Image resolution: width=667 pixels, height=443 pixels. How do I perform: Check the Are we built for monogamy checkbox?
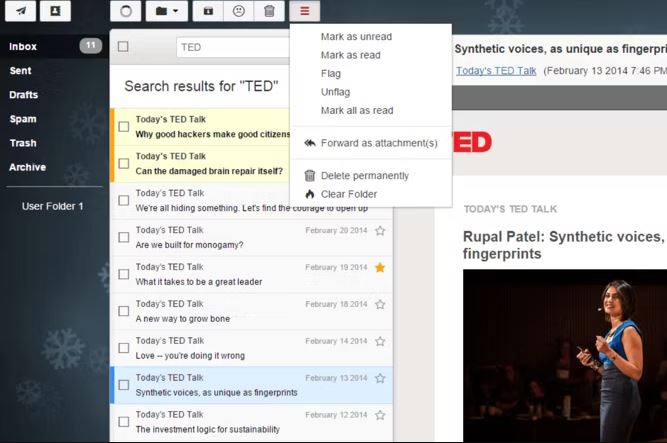coord(123,237)
